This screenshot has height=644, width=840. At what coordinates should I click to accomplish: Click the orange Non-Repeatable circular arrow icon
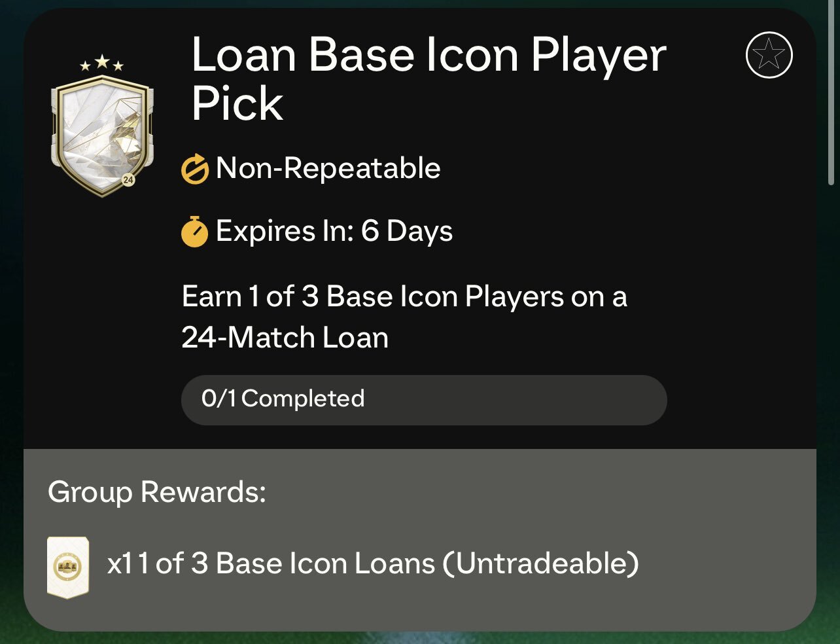pyautogui.click(x=195, y=168)
